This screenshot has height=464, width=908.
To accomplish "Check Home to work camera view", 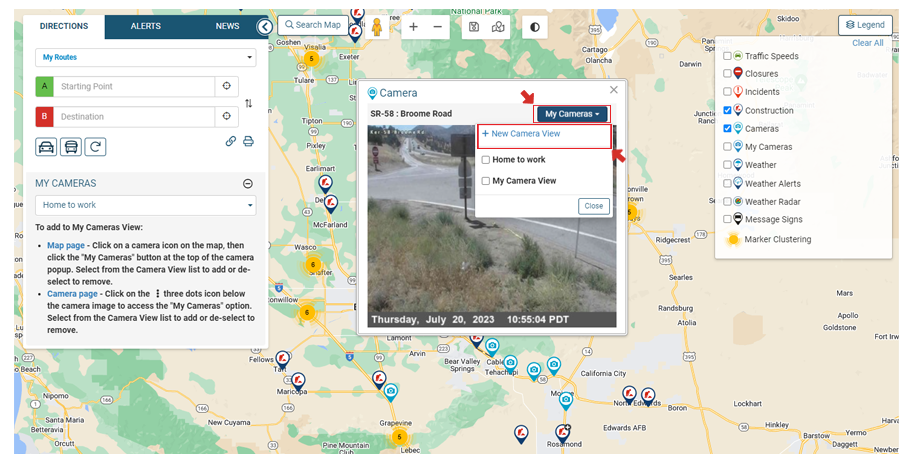I will click(x=486, y=160).
